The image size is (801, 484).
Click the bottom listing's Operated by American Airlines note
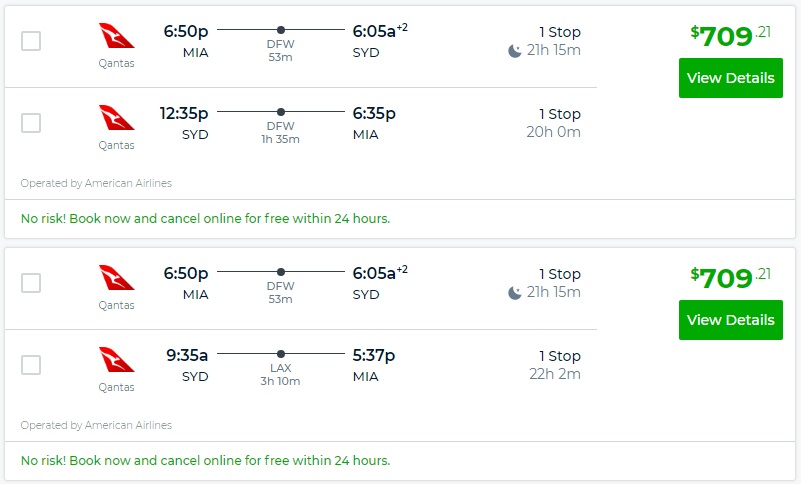[96, 425]
